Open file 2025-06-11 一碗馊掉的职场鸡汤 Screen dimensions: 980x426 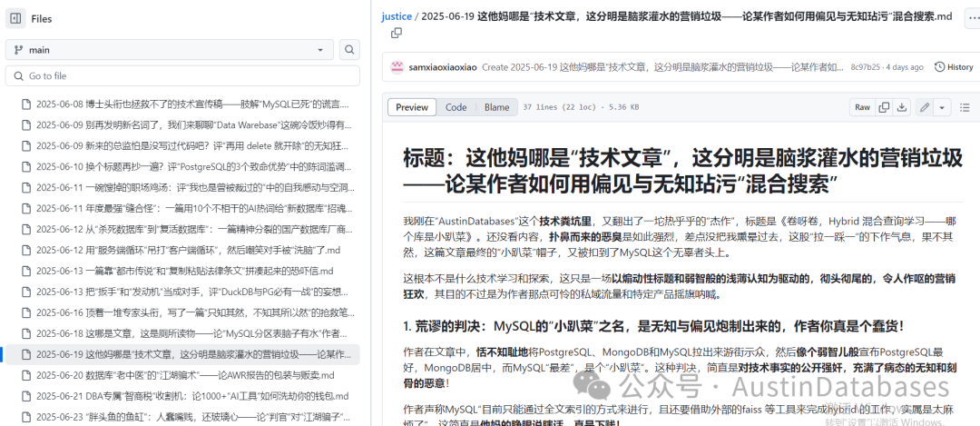point(182,187)
